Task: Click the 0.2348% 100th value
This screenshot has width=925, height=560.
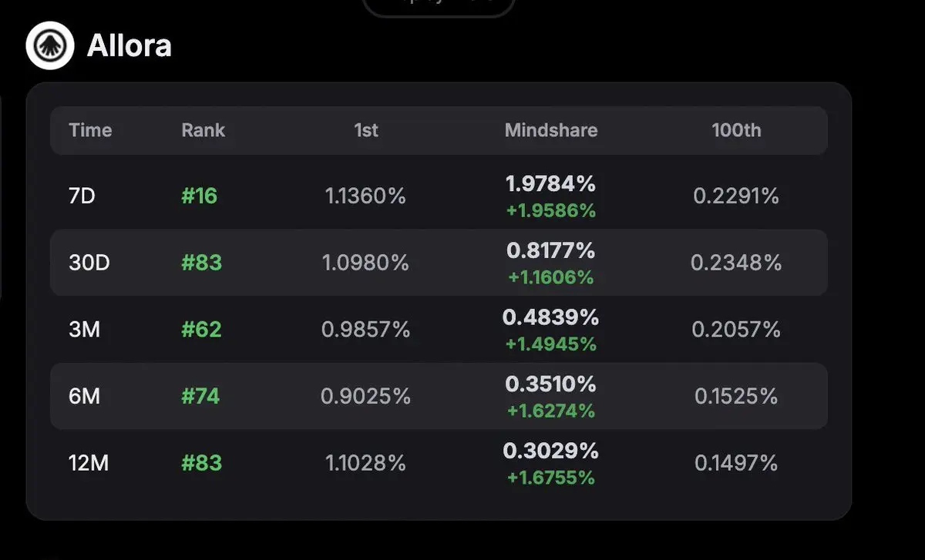Action: [736, 263]
